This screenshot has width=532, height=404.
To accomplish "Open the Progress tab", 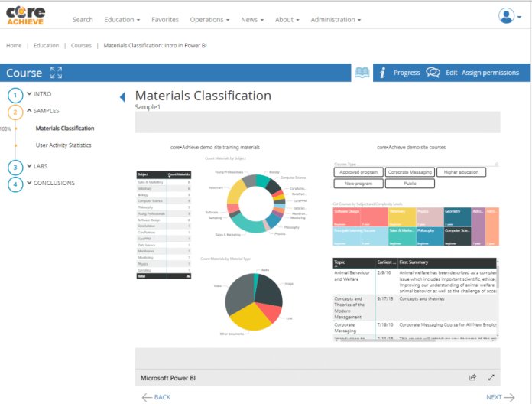I will click(x=407, y=73).
